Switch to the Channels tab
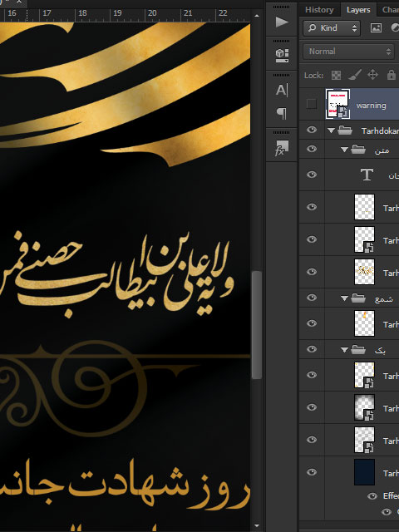The width and height of the screenshot is (399, 532). pos(390,10)
